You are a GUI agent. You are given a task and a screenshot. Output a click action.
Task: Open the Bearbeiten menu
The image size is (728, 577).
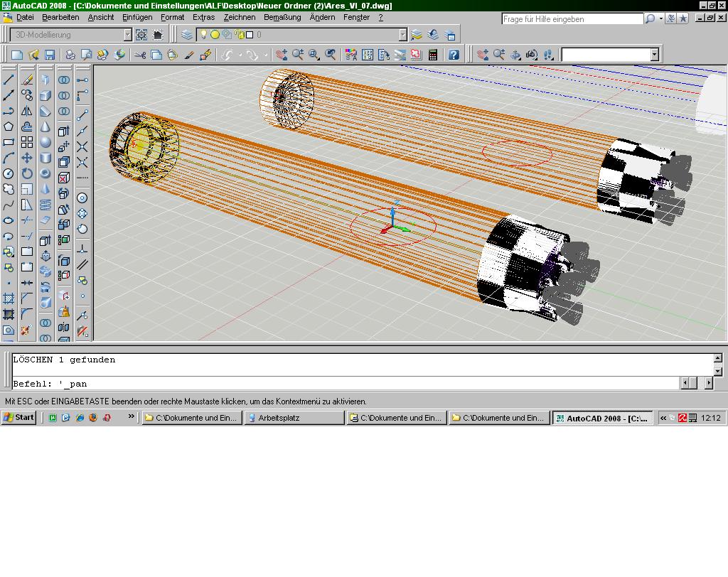pyautogui.click(x=60, y=17)
